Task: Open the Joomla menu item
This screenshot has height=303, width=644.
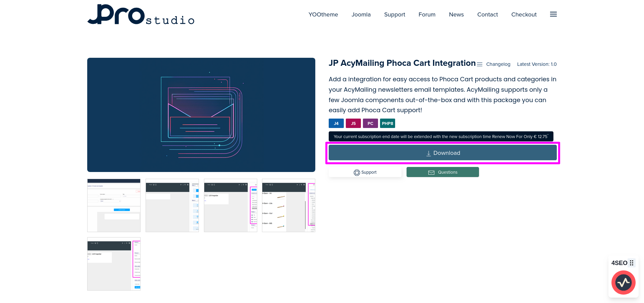Action: tap(361, 14)
